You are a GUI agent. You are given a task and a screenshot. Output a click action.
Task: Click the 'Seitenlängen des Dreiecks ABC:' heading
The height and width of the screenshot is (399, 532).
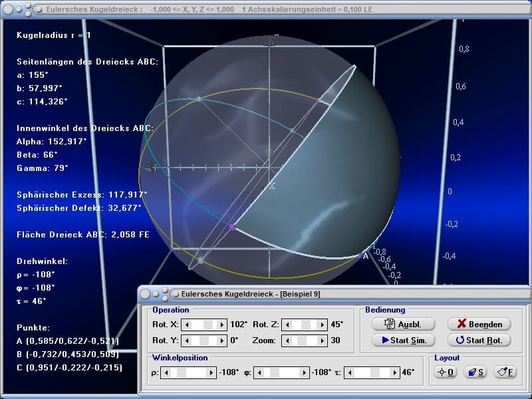[87, 62]
